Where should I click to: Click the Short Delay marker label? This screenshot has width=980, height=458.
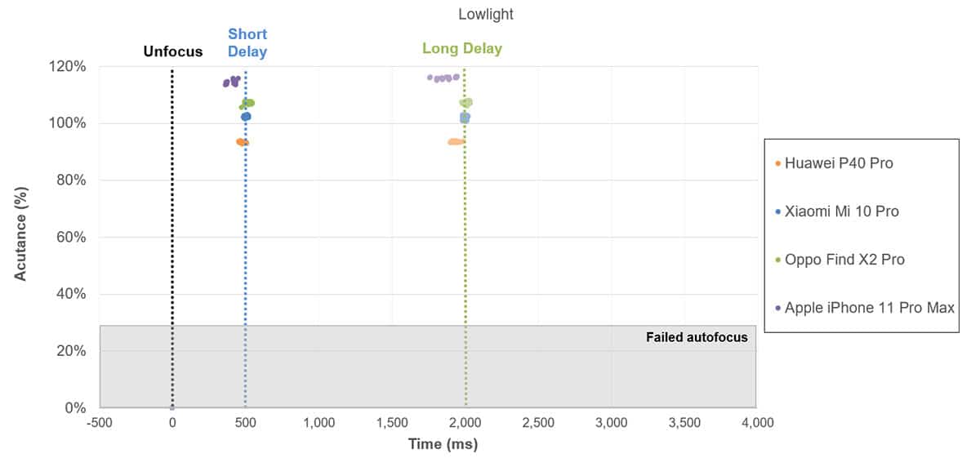pos(247,43)
